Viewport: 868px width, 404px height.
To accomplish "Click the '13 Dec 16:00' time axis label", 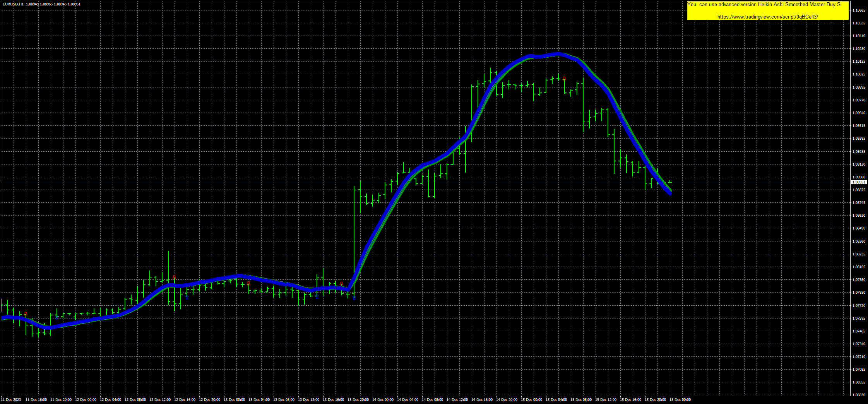I will click(333, 400).
